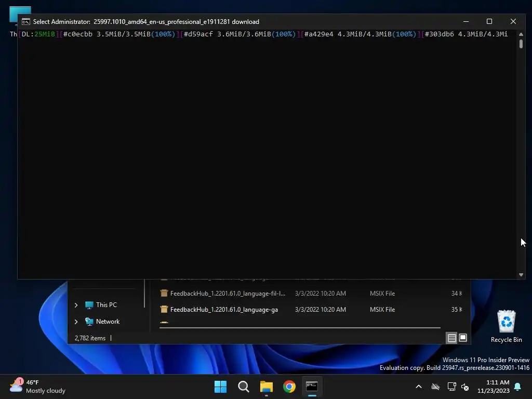532x399 pixels.
Task: Launch Google Chrome from taskbar
Action: tap(289, 387)
